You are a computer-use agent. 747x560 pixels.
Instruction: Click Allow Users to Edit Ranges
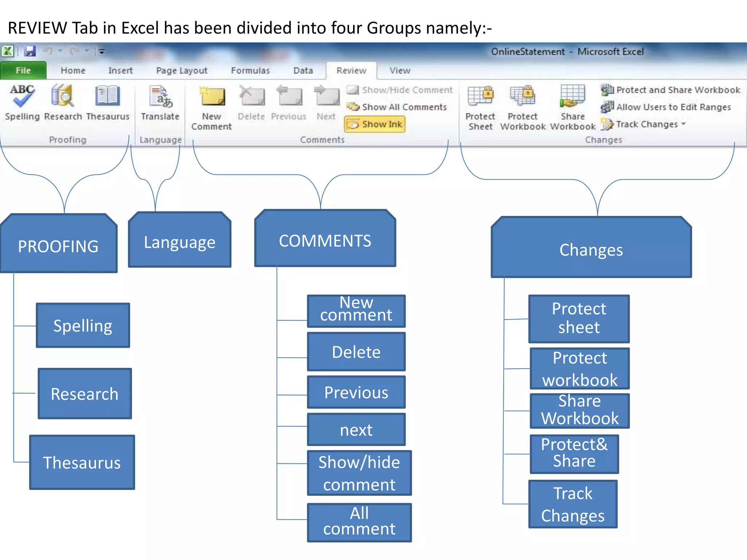667,107
